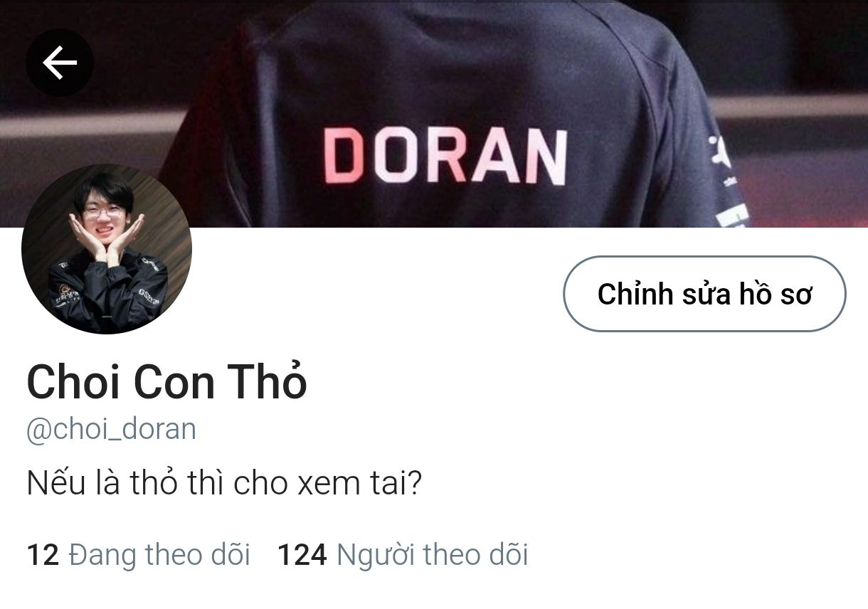The width and height of the screenshot is (868, 609).
Task: Open the 12 Đang theo dõi list
Action: click(138, 554)
